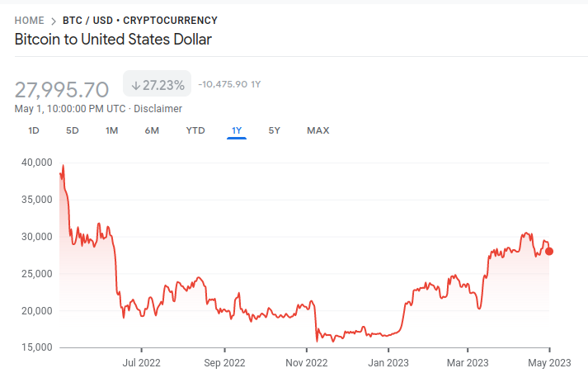Switch to the 1D time range

[34, 130]
